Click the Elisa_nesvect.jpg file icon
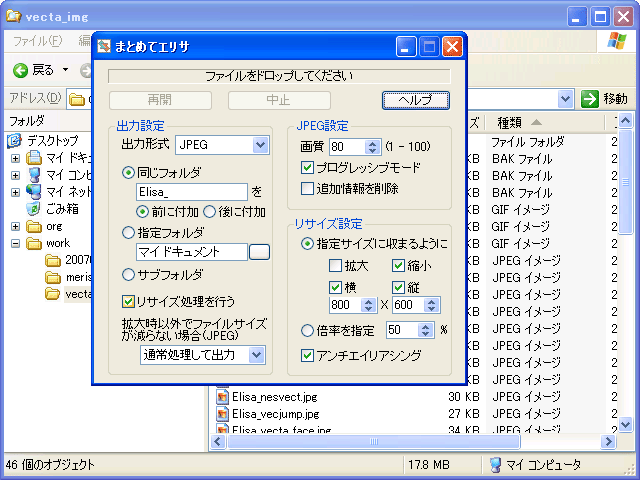The width and height of the screenshot is (640, 480). click(x=222, y=396)
